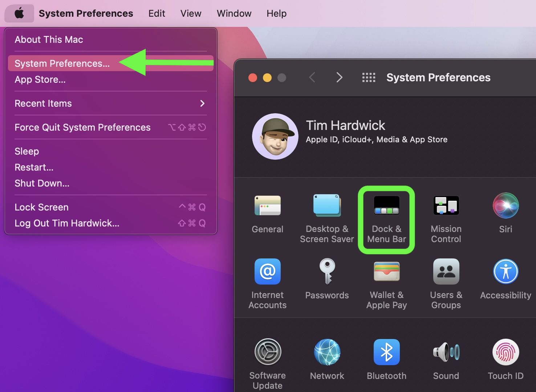Open the Help menu
This screenshot has width=536, height=392.
277,13
